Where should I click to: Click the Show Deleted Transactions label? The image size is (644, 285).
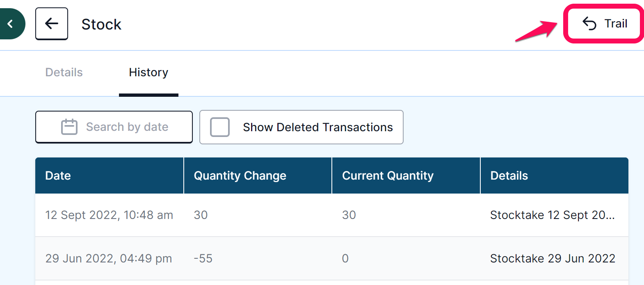click(318, 127)
